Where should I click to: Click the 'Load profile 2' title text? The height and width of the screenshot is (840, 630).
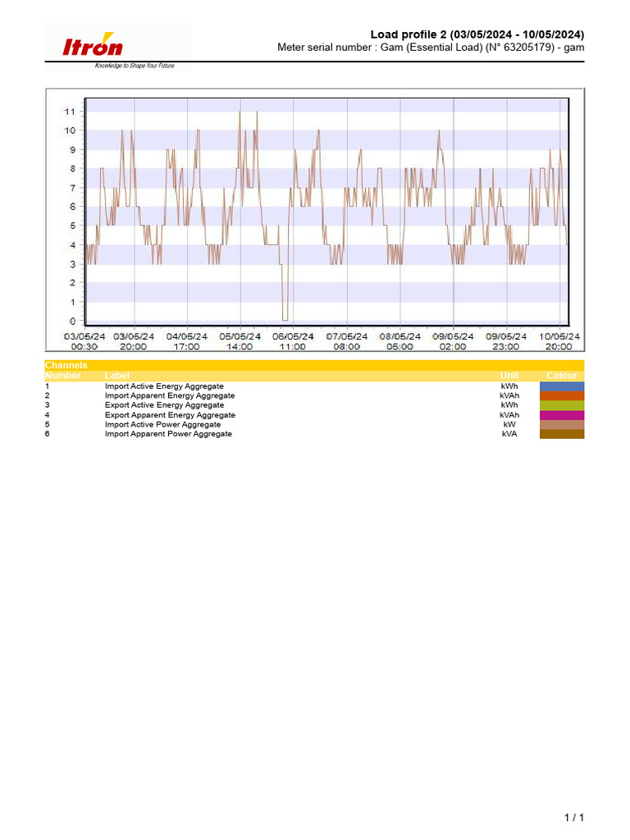click(x=477, y=34)
